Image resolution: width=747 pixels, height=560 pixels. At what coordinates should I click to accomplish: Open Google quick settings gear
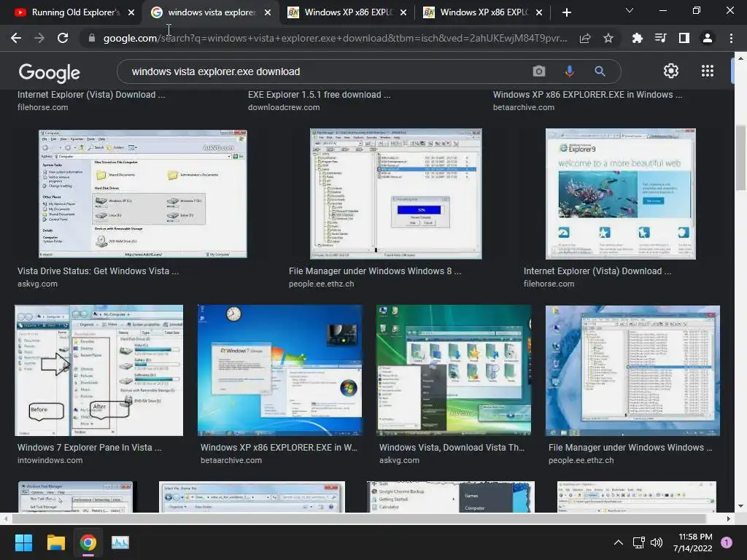pos(671,71)
